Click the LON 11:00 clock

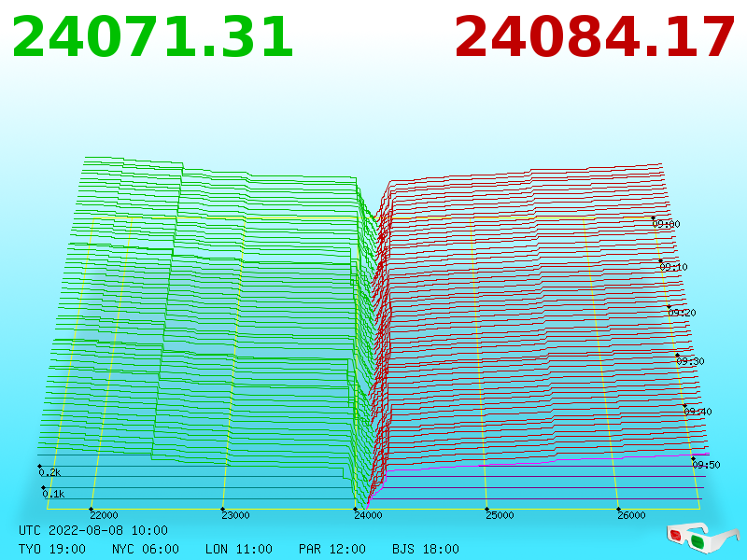click(x=239, y=549)
